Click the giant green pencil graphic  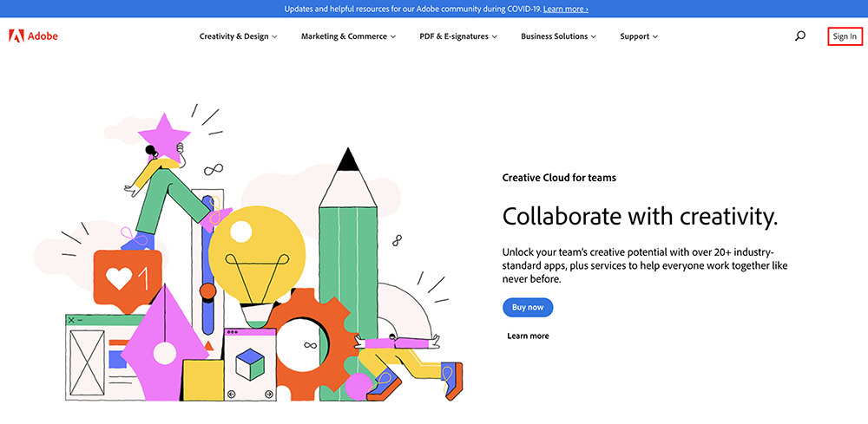pyautogui.click(x=348, y=277)
